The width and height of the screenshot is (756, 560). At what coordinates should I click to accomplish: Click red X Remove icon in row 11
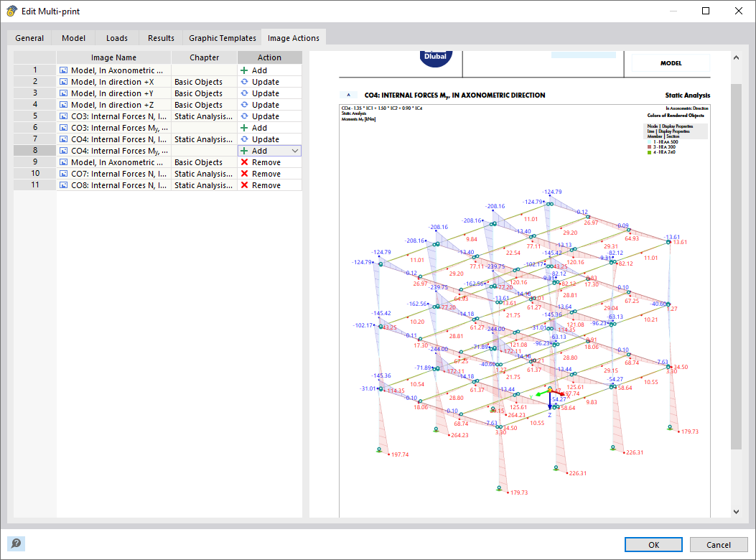pos(244,185)
